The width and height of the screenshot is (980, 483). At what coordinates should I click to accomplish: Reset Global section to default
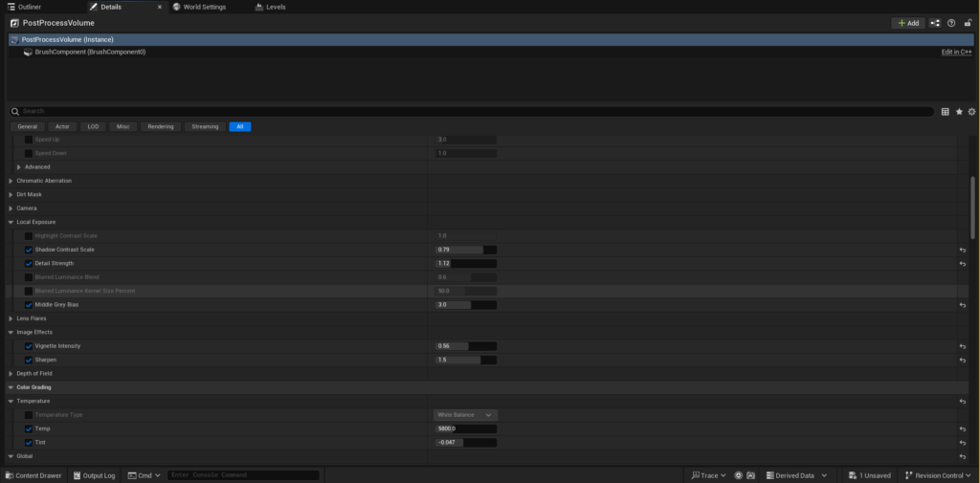(963, 457)
